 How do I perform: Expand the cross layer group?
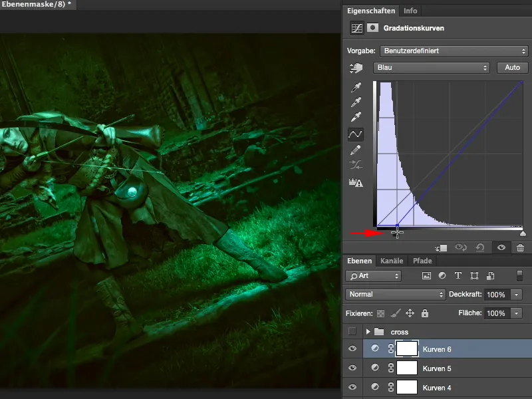tap(368, 331)
